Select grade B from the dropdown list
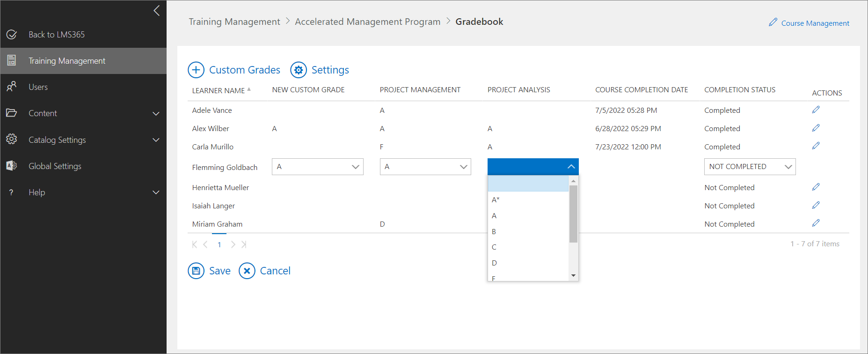Screen dimensions: 868x354 494,231
